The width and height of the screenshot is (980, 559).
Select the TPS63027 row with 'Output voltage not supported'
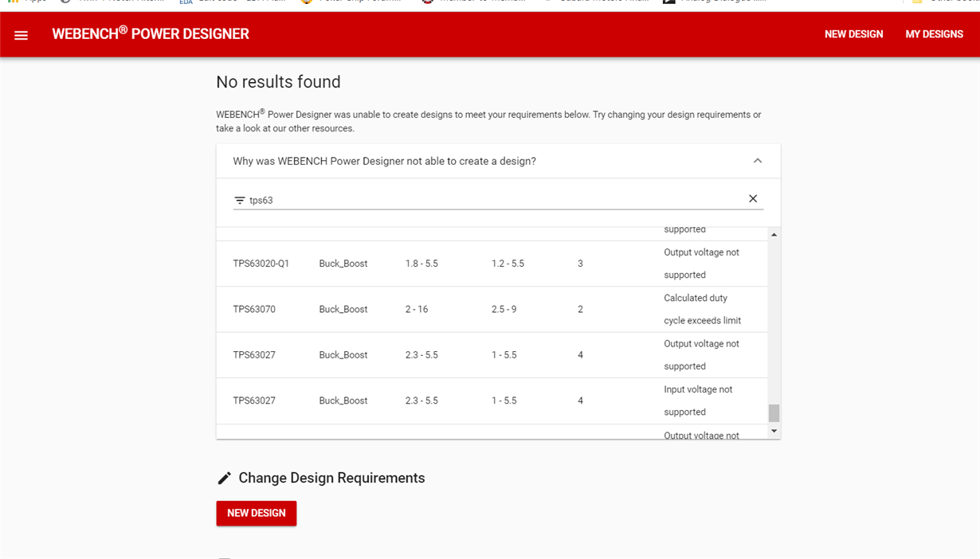coord(492,355)
